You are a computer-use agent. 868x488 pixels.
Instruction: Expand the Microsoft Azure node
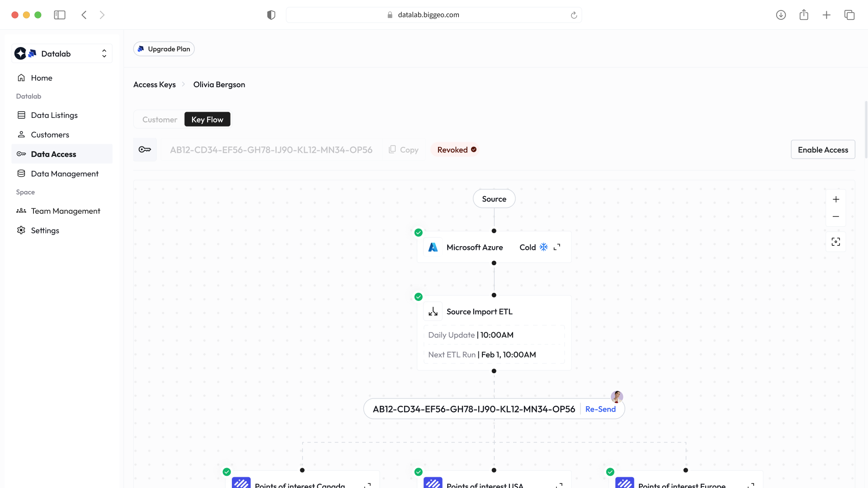557,247
